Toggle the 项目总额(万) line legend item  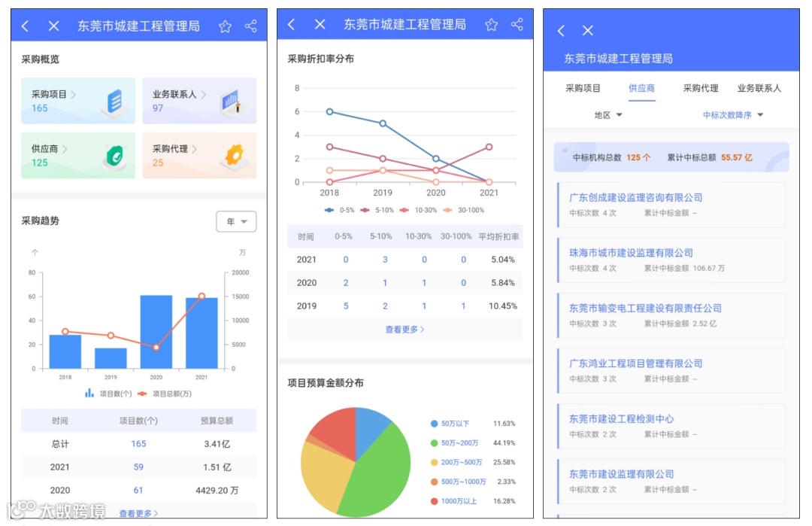165,394
